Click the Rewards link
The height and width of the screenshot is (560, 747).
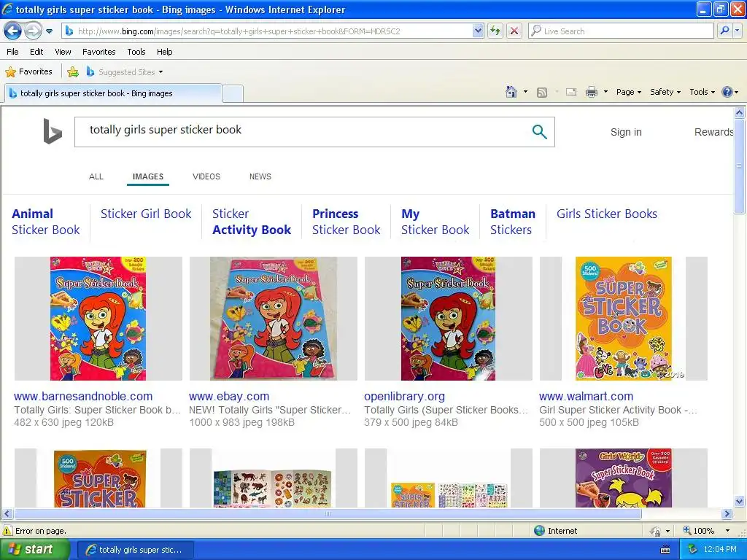(713, 132)
